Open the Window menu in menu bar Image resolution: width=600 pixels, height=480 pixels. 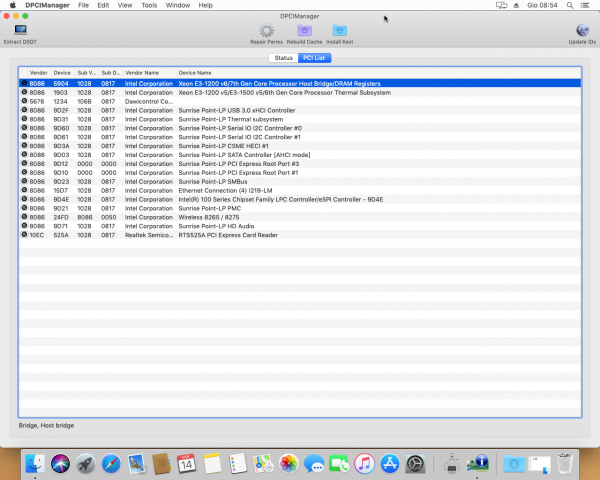[177, 6]
